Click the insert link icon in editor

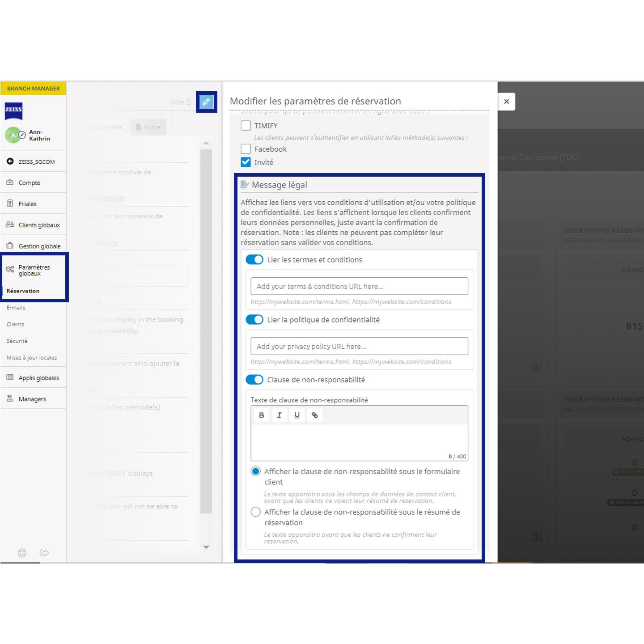[315, 415]
